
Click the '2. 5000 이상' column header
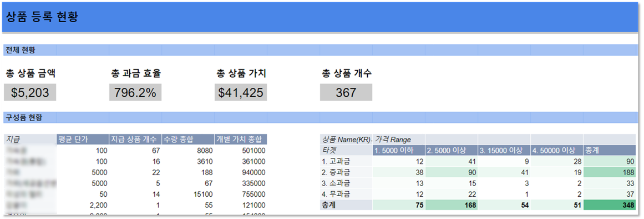452,150
